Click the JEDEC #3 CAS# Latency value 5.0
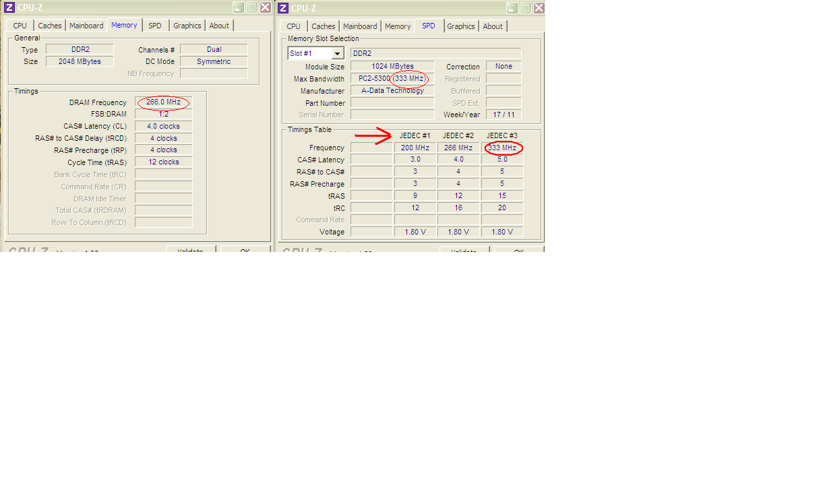Image resolution: width=821 pixels, height=504 pixels. click(502, 160)
